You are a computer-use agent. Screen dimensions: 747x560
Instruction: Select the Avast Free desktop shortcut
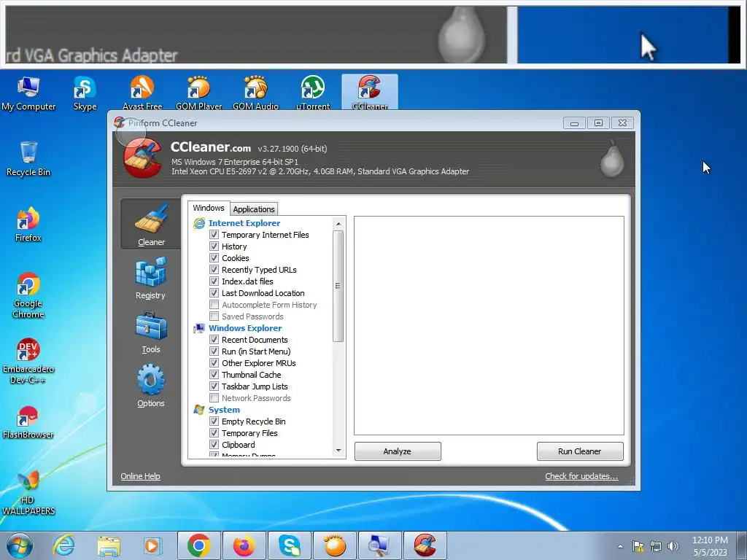[142, 93]
